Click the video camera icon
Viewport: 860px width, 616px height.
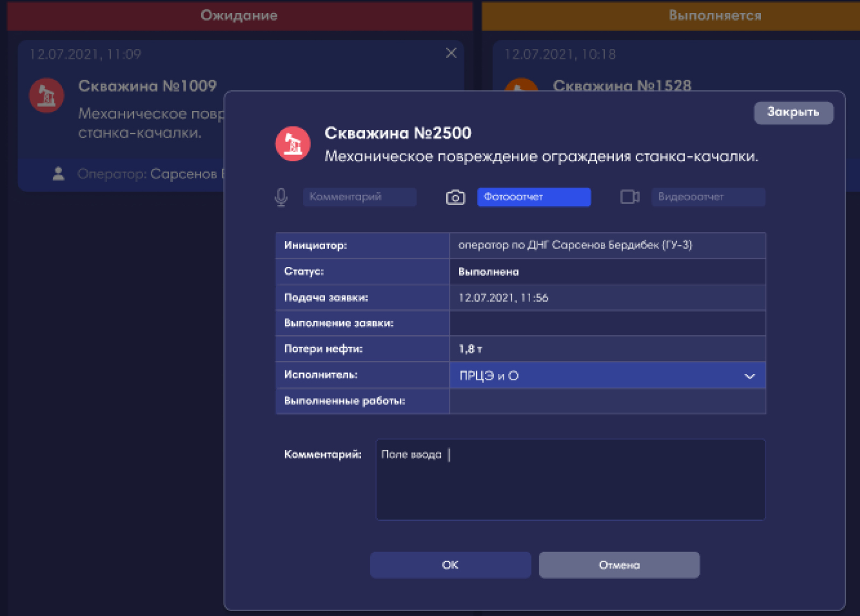pyautogui.click(x=629, y=197)
